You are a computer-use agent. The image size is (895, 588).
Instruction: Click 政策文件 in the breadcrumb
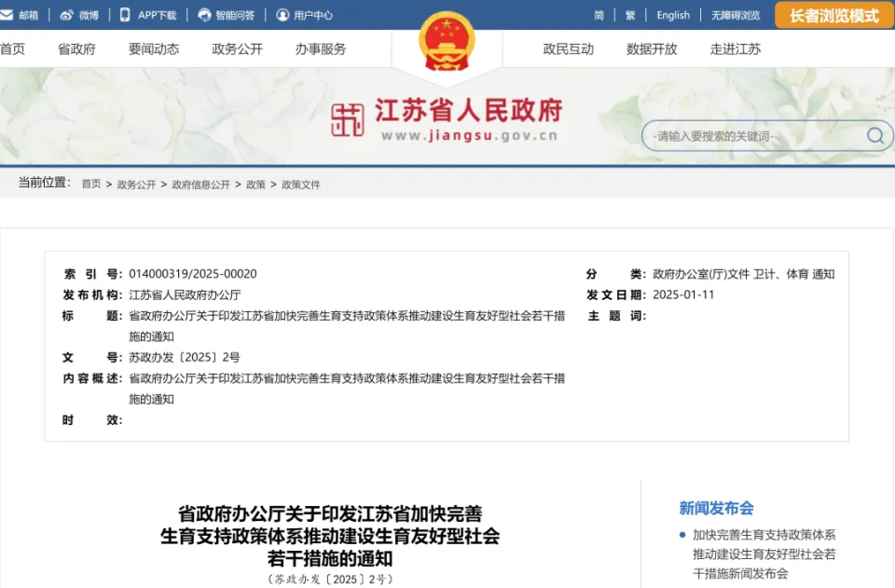[301, 185]
